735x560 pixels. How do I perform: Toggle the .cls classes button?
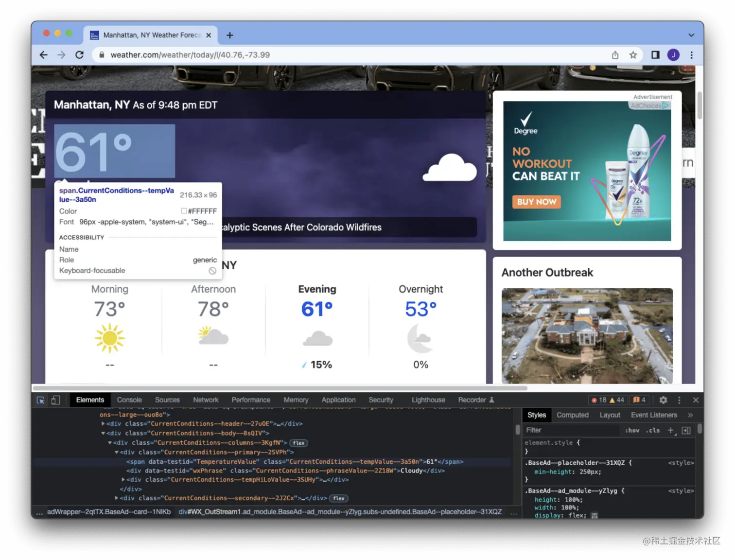[653, 430]
